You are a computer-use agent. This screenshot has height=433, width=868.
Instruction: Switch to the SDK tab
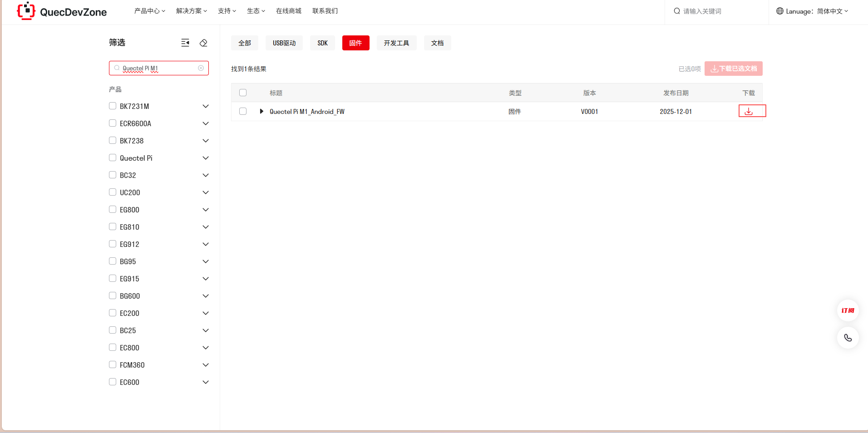322,43
